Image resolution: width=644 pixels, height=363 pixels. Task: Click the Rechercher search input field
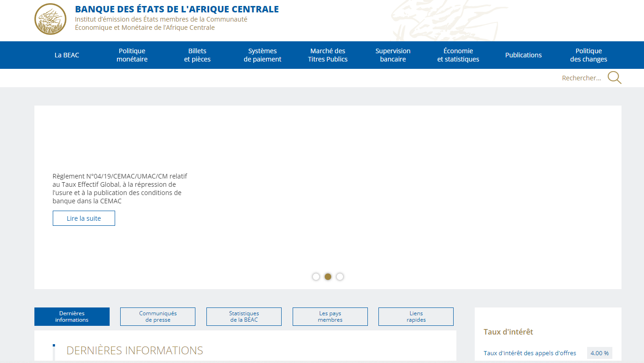581,78
